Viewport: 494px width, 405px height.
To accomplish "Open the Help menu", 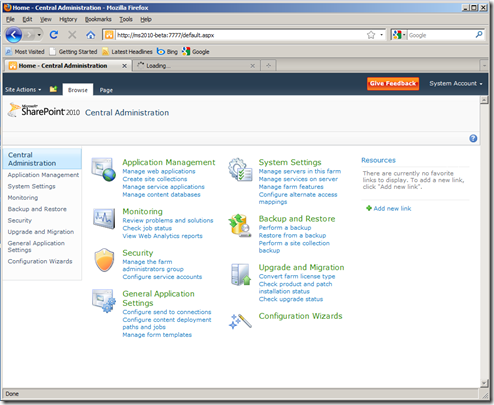I will [x=146, y=19].
